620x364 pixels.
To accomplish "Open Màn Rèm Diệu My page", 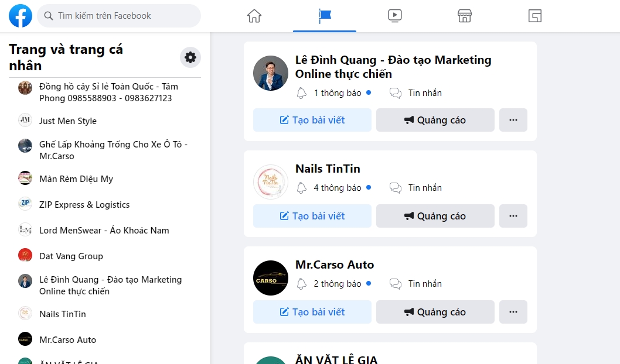I will point(76,179).
